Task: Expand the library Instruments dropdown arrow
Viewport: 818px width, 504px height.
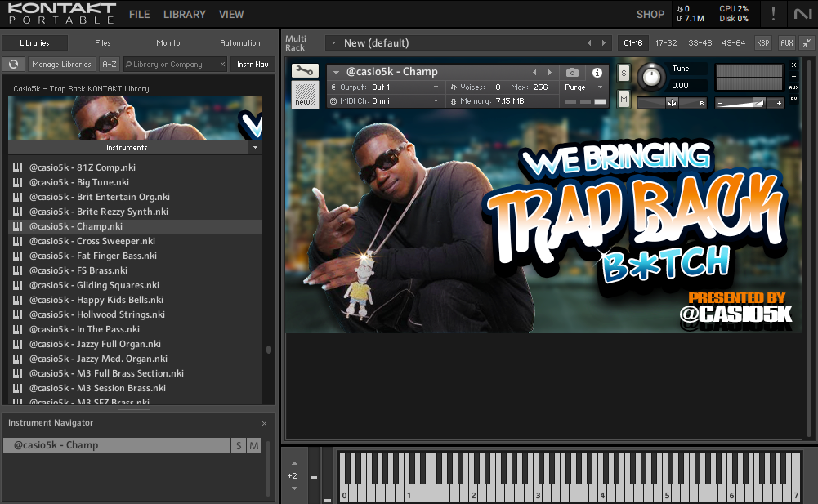Action: click(x=255, y=148)
